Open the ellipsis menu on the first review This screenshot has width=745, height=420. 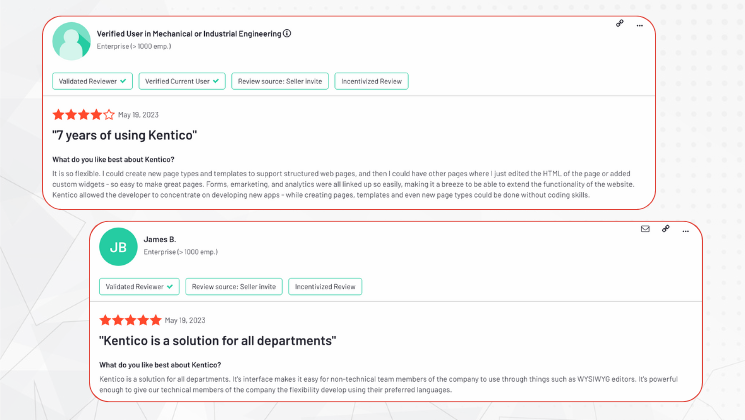click(x=638, y=23)
